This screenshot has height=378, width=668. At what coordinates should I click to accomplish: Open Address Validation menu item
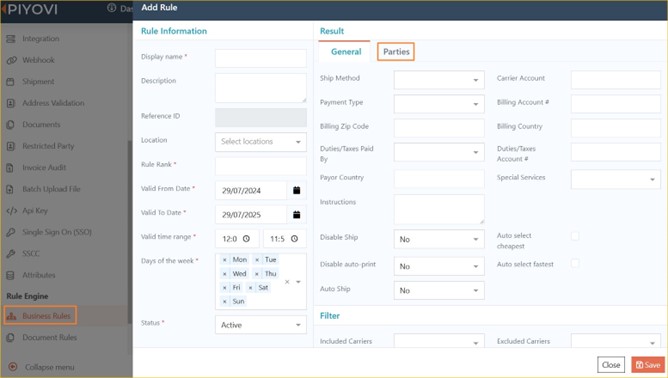[53, 103]
